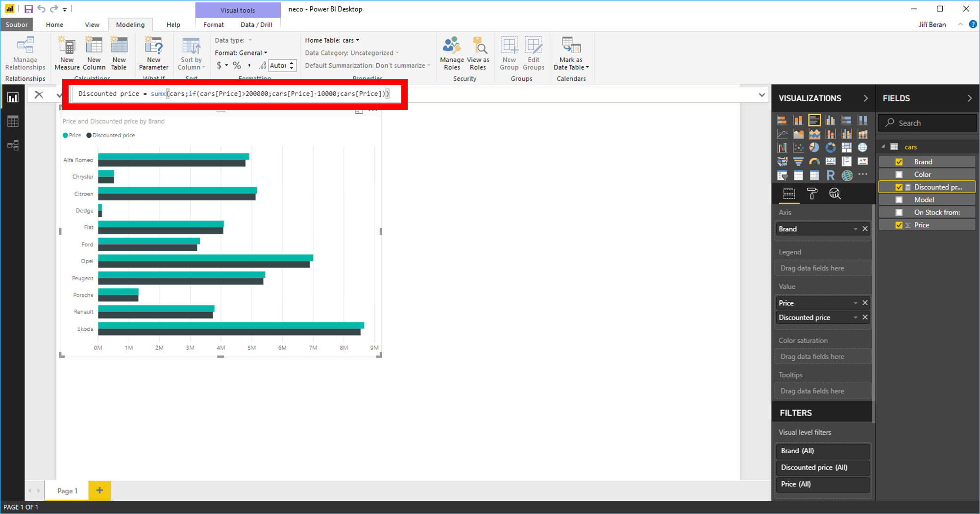Cancel the formula with the X icon
This screenshot has height=514, width=980.
[39, 95]
